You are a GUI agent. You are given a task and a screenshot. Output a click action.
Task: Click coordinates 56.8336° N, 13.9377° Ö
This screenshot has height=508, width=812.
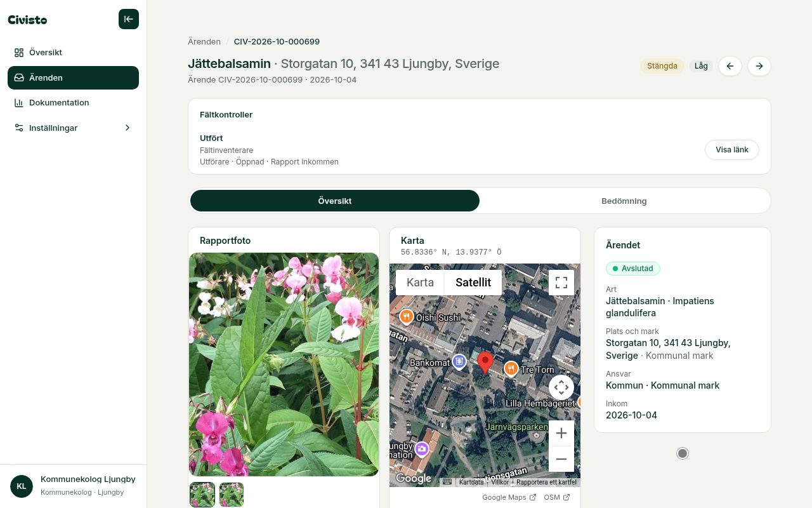point(451,252)
